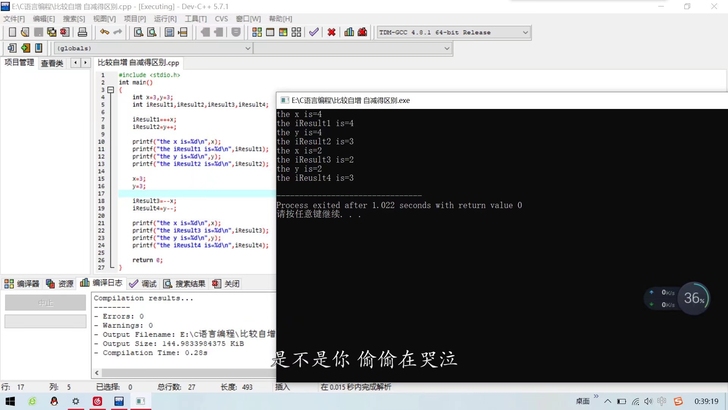
Task: Click the Rebuild All icon
Action: tap(296, 32)
